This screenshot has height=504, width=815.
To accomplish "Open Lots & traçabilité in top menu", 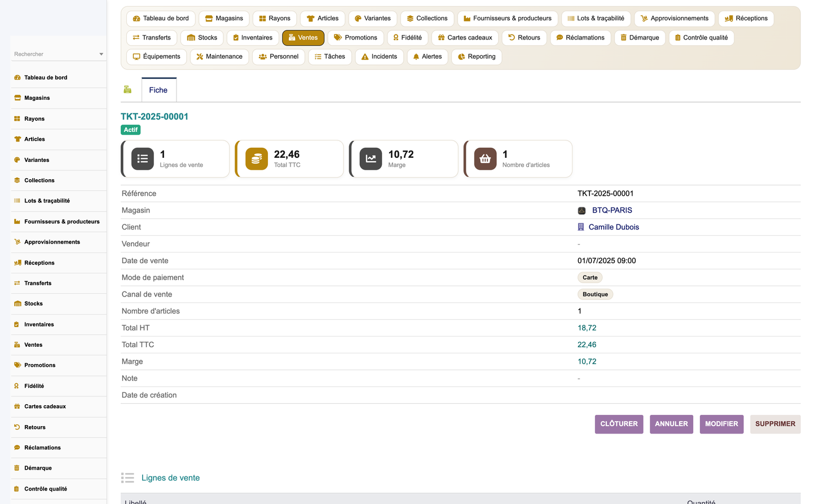I will [x=596, y=19].
